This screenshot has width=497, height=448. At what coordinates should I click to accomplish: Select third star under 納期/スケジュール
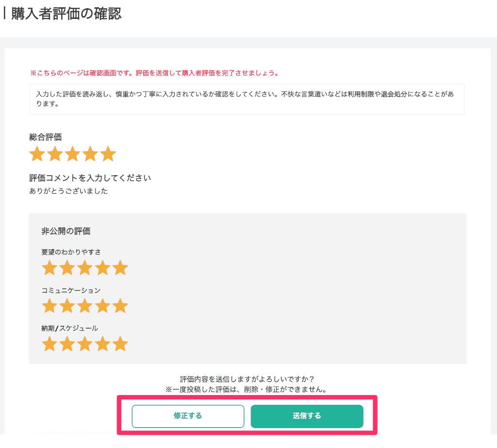[85, 344]
